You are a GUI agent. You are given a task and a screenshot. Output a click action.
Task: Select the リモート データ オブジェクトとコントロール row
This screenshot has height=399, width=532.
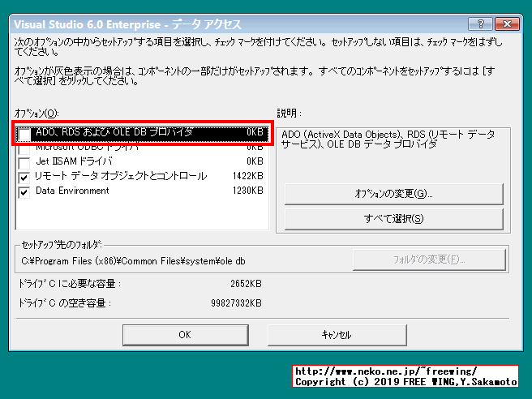(142, 176)
